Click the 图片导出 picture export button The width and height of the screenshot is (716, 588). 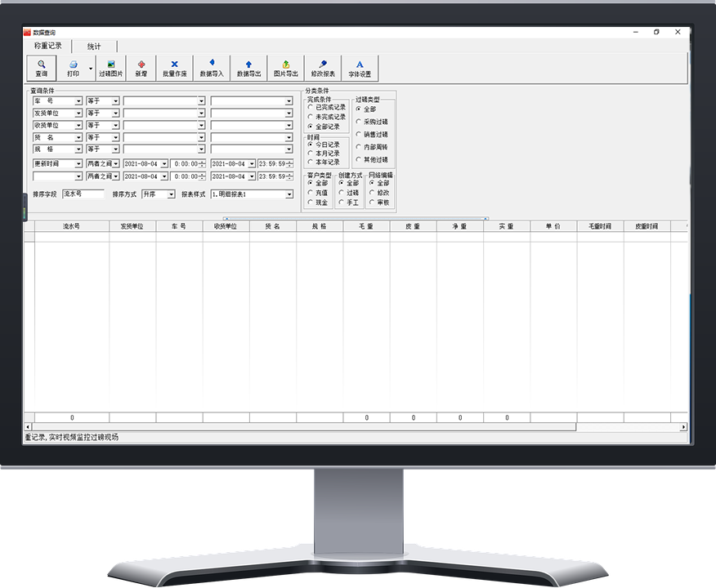pyautogui.click(x=286, y=68)
